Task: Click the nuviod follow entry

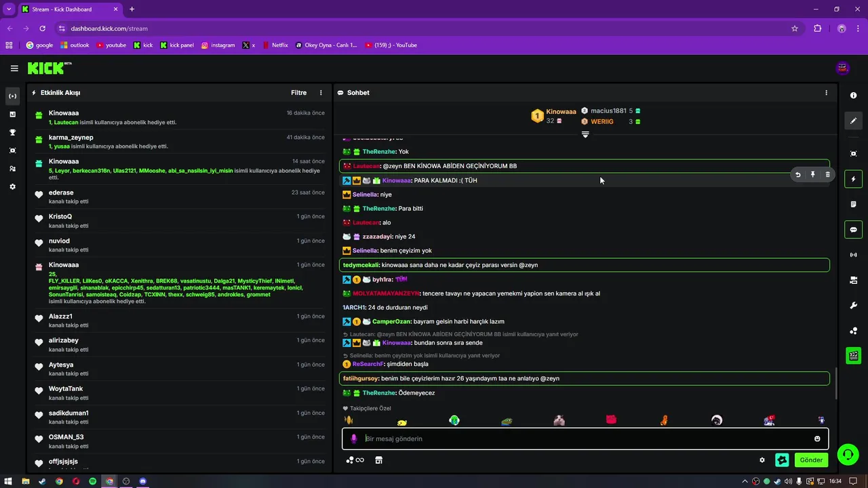Action: coord(180,245)
